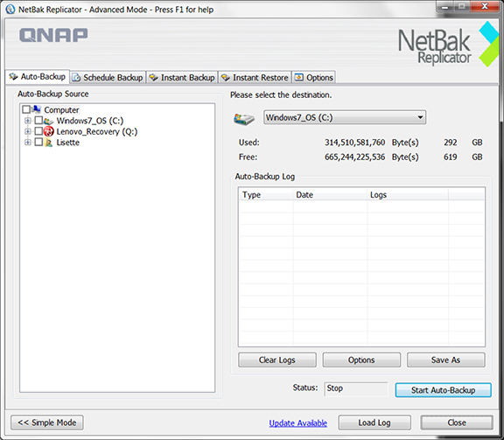Screen dimensions: 504x440
Task: Check the Computer checkbox
Action: tap(26, 109)
